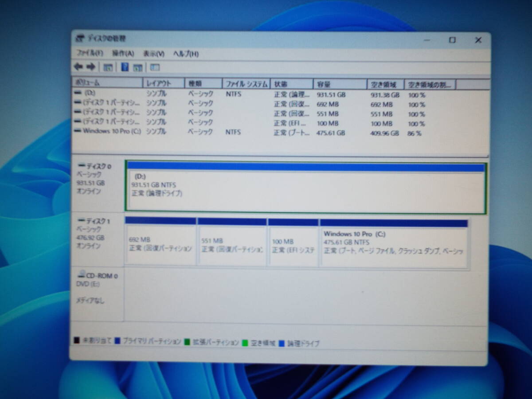Open the ヘルプ(H) menu
The image size is (532, 399).
[x=186, y=54]
